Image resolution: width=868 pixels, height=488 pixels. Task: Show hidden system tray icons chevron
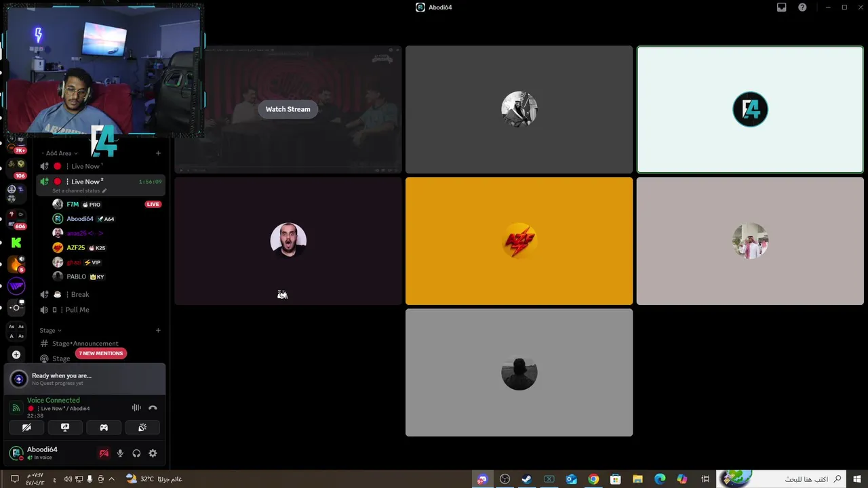click(x=112, y=479)
